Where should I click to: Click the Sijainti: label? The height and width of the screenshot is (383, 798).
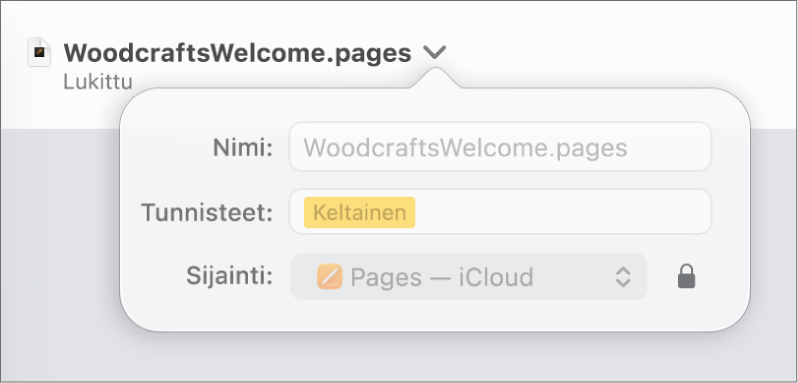(x=230, y=276)
